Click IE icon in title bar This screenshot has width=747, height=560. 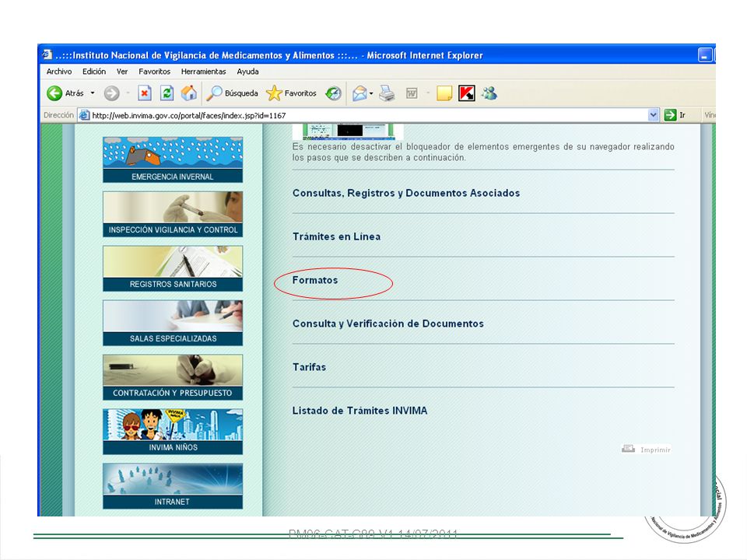coord(46,54)
